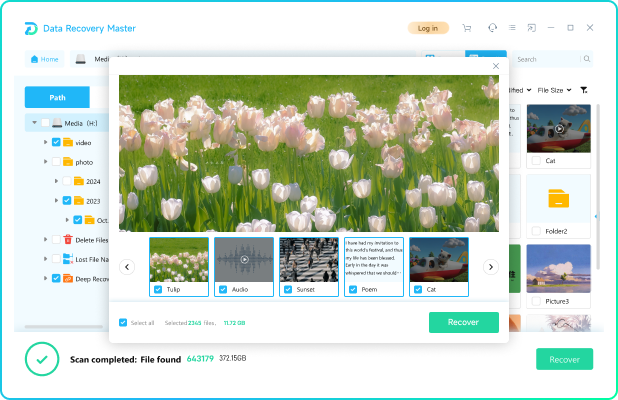This screenshot has height=400, width=618.
Task: Close the preview dialog
Action: click(495, 67)
